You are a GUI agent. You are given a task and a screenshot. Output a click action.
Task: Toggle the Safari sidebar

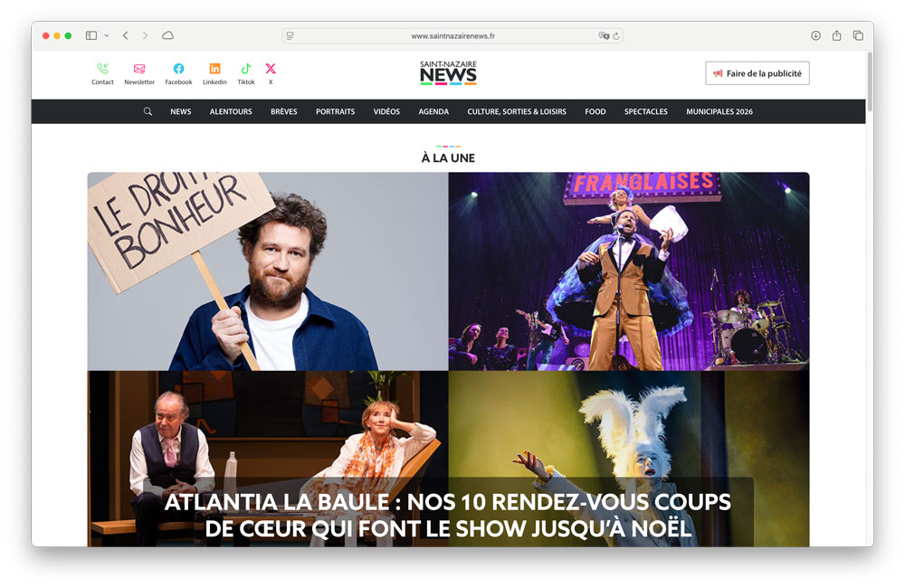point(91,35)
